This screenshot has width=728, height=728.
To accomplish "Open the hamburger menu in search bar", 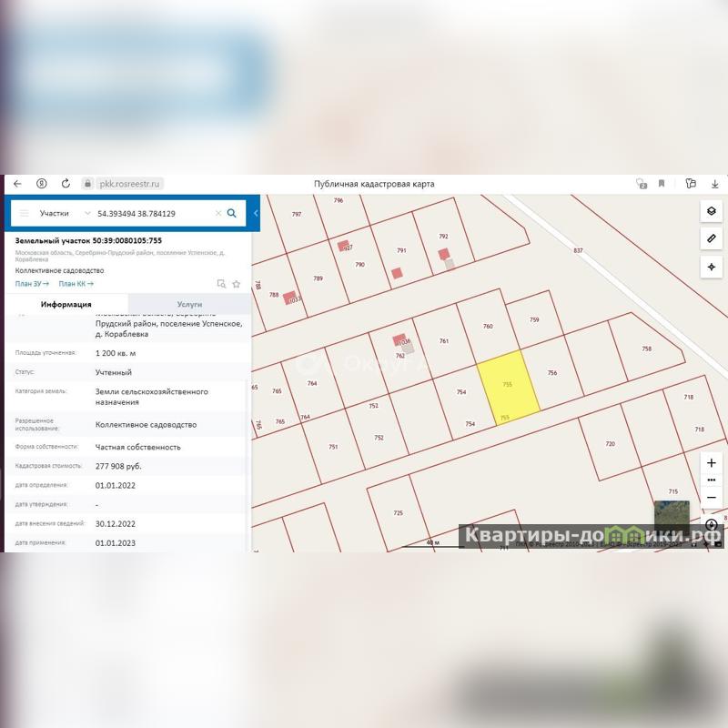I will coord(25,213).
